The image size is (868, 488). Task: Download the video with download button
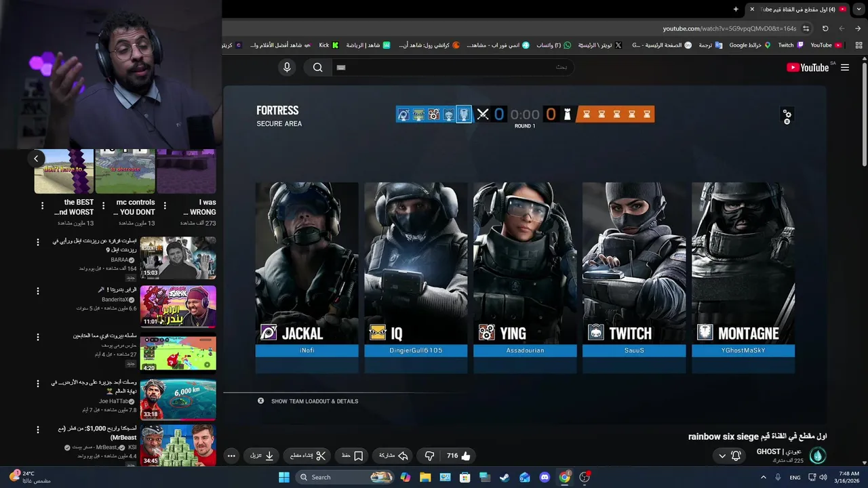[x=262, y=456]
